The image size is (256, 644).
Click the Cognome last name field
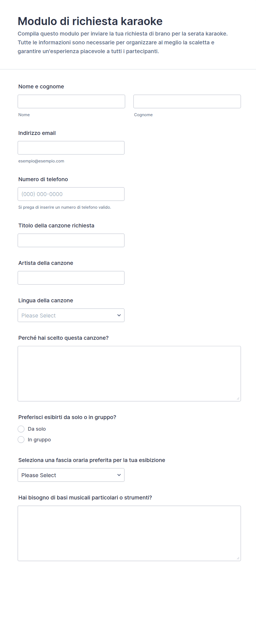(187, 101)
